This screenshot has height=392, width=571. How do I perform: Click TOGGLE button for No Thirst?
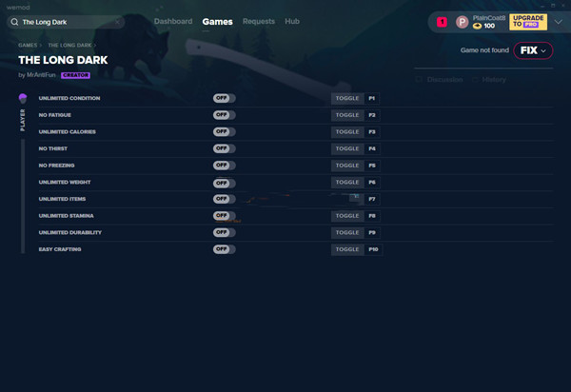point(347,148)
